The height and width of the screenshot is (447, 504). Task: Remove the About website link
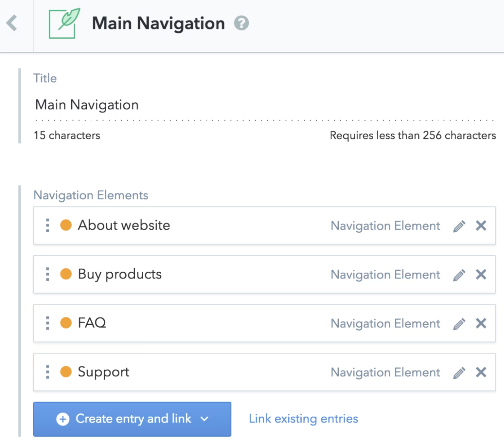pyautogui.click(x=481, y=226)
